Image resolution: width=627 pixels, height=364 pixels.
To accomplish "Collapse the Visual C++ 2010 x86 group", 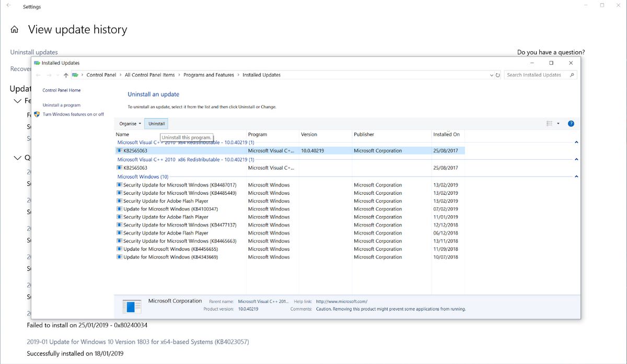I will (576, 159).
